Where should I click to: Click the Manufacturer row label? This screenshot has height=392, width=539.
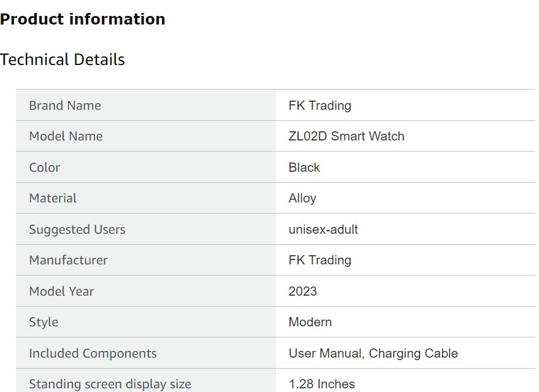pos(68,260)
